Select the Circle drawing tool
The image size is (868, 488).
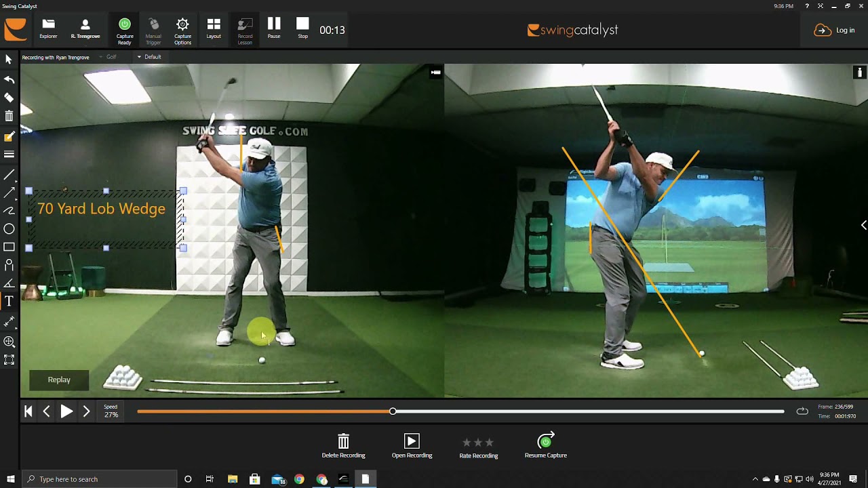tap(9, 229)
